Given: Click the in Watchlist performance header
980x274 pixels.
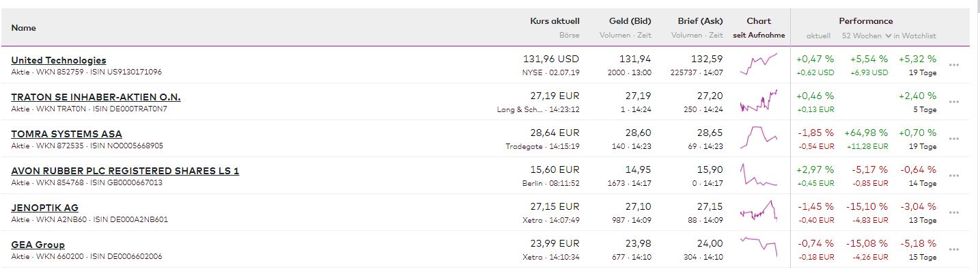Looking at the screenshot, I should (914, 36).
